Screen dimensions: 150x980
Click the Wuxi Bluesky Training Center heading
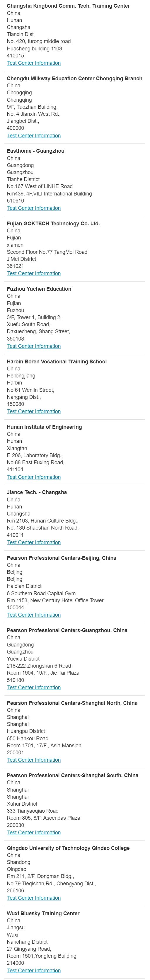[43, 913]
